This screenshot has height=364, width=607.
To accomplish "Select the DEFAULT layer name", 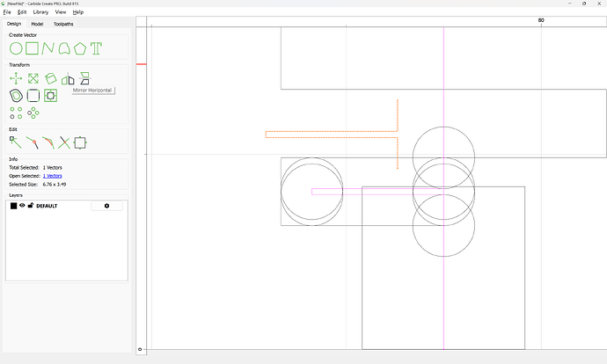I will [47, 206].
